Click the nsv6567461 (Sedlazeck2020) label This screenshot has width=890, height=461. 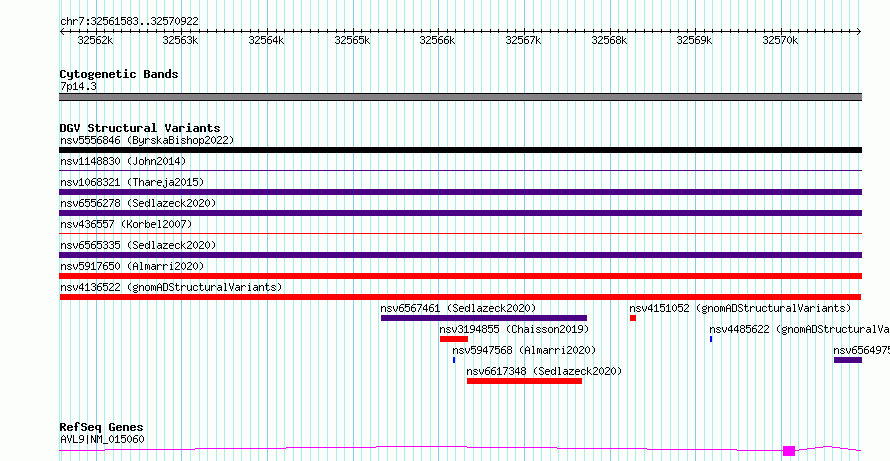pyautogui.click(x=458, y=308)
